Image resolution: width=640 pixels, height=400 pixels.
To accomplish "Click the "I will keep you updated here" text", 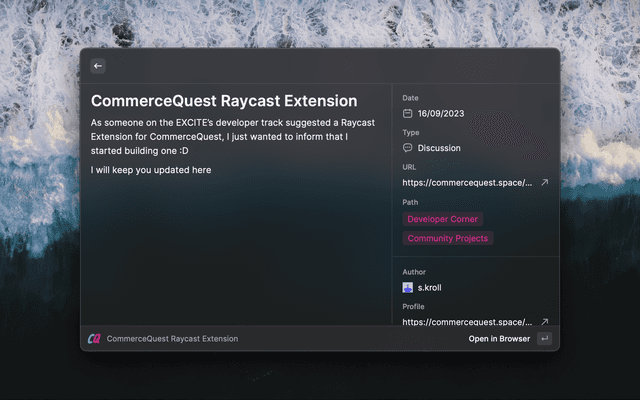I will (151, 170).
